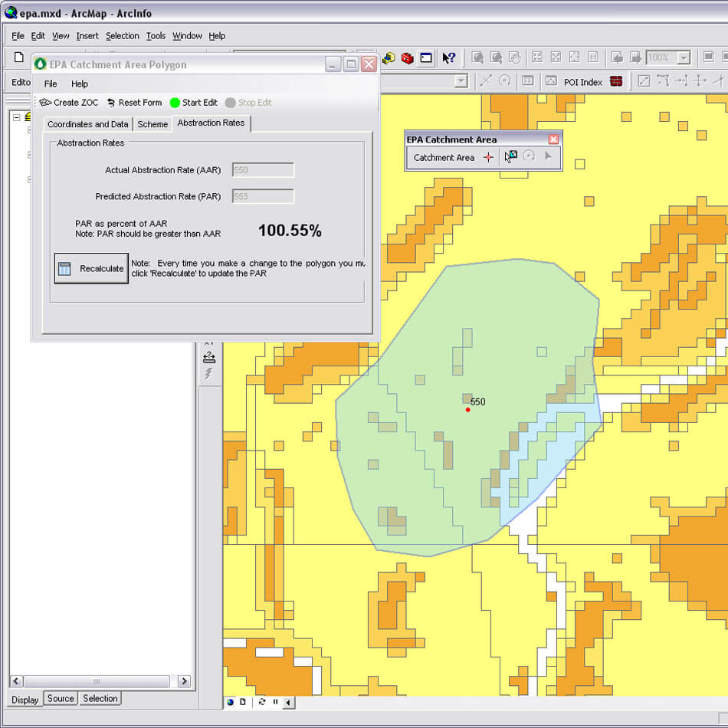Click the POI Index red grid icon
Viewport: 728px width, 728px height.
coord(616,81)
